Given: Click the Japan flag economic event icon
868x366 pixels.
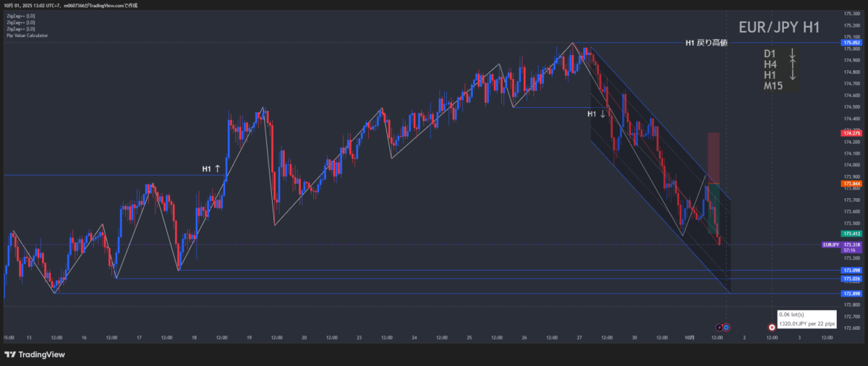Looking at the screenshot, I should pyautogui.click(x=772, y=327).
